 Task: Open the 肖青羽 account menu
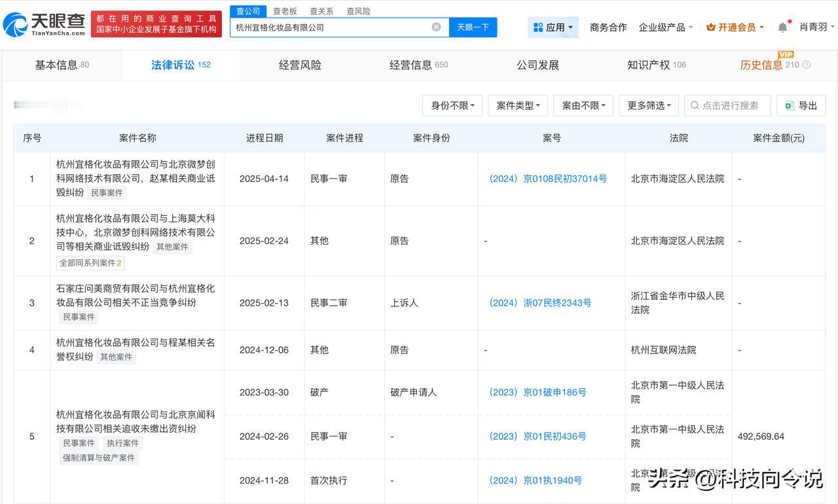pyautogui.click(x=818, y=27)
